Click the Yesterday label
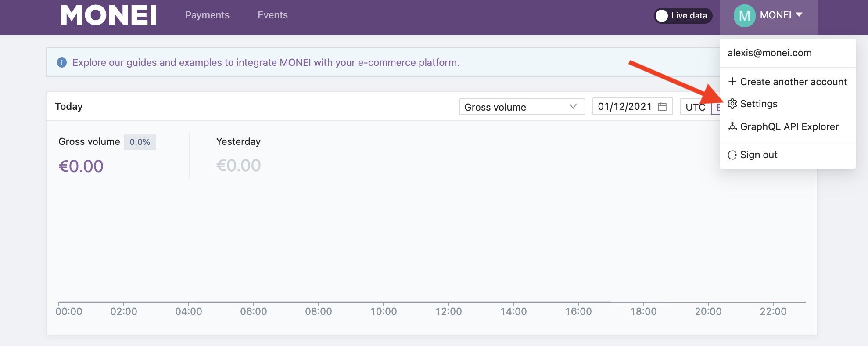 point(238,141)
